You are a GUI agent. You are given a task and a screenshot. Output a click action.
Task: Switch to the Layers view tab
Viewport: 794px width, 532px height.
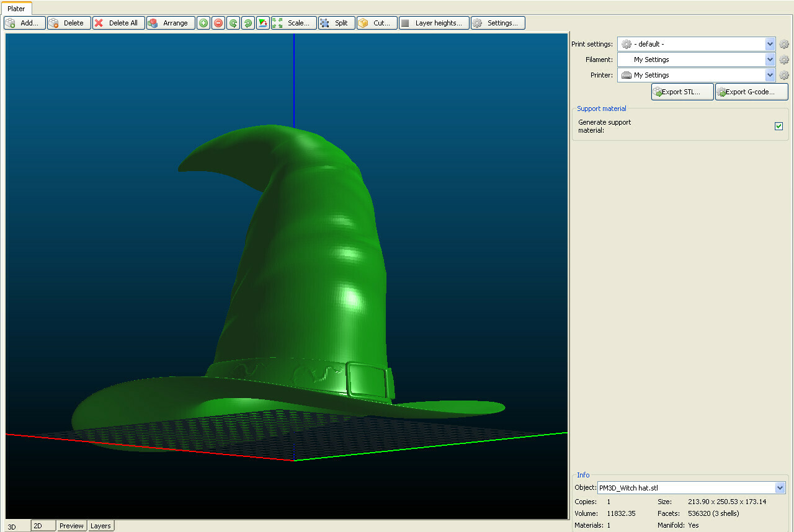tap(100, 526)
